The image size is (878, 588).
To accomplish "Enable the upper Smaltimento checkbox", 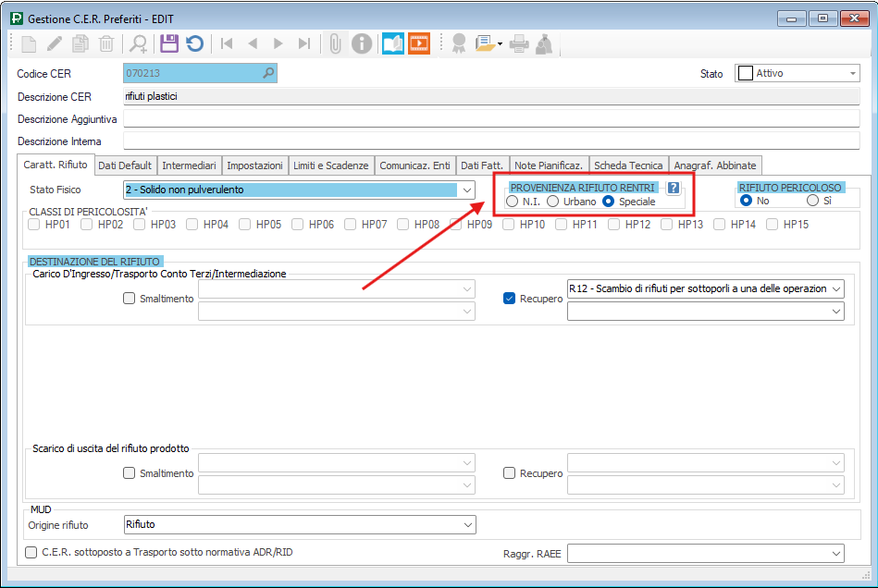I will coord(130,299).
